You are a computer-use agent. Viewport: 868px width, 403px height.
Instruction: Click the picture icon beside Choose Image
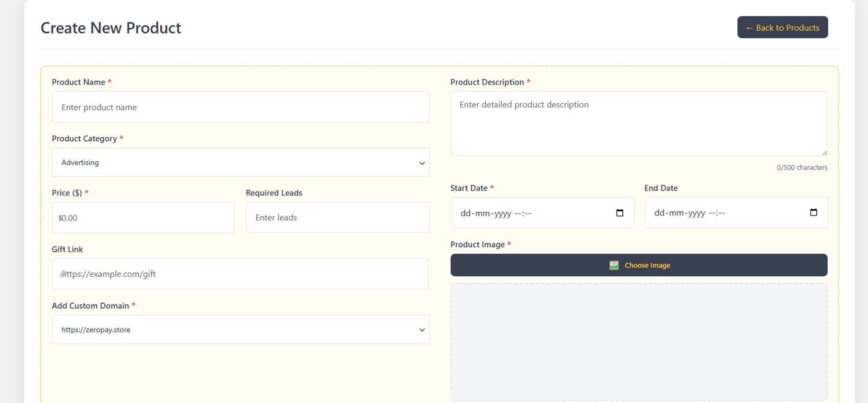pos(614,265)
